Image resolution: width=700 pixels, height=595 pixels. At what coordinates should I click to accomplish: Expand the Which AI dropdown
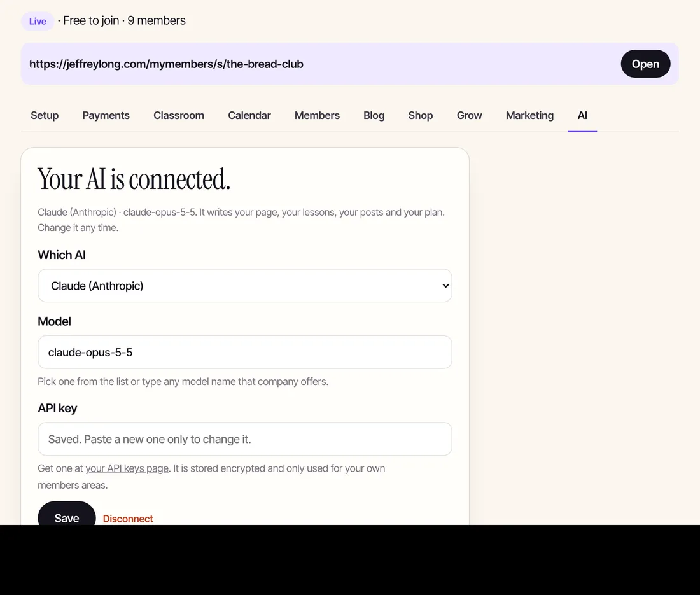pyautogui.click(x=244, y=286)
